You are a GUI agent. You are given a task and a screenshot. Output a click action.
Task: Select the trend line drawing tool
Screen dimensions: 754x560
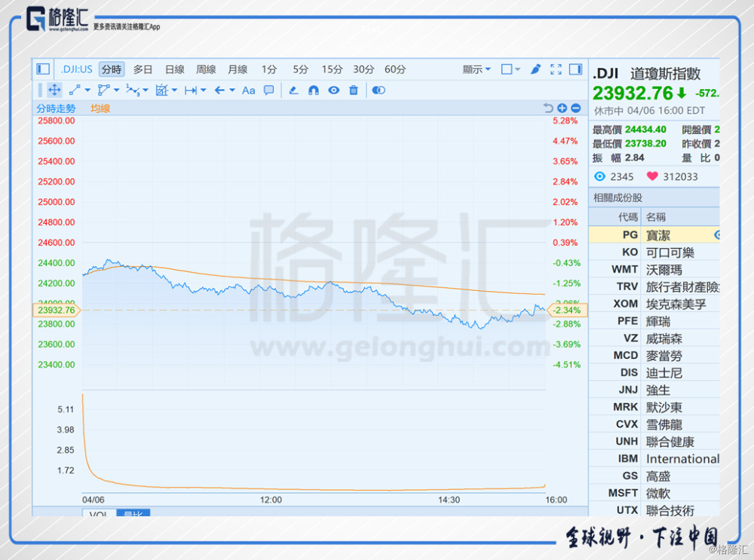[75, 90]
